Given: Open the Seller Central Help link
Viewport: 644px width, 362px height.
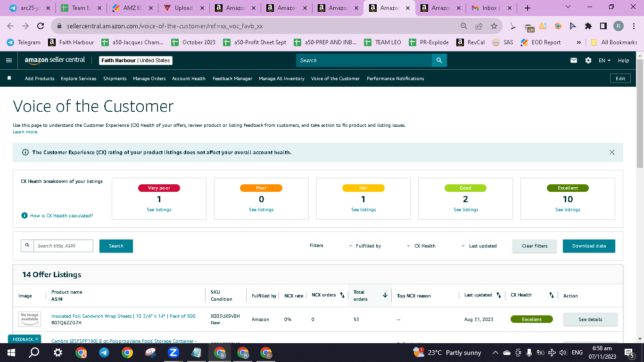Looking at the screenshot, I should click(623, 60).
